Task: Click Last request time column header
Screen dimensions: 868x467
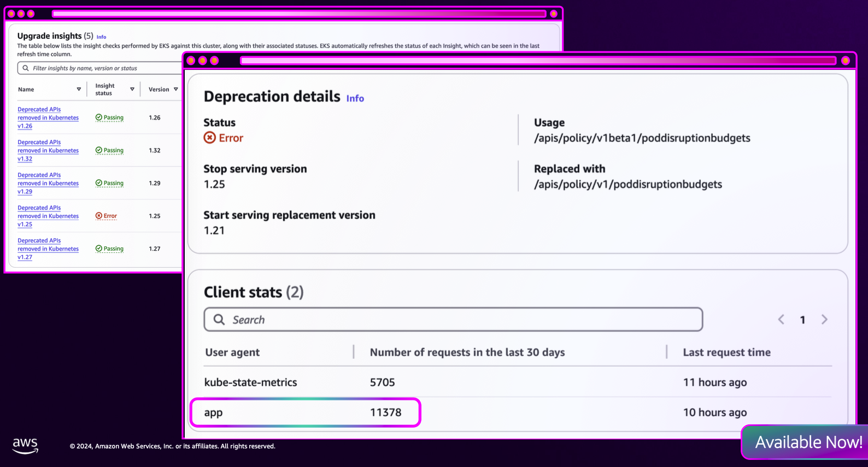Action: (x=727, y=353)
